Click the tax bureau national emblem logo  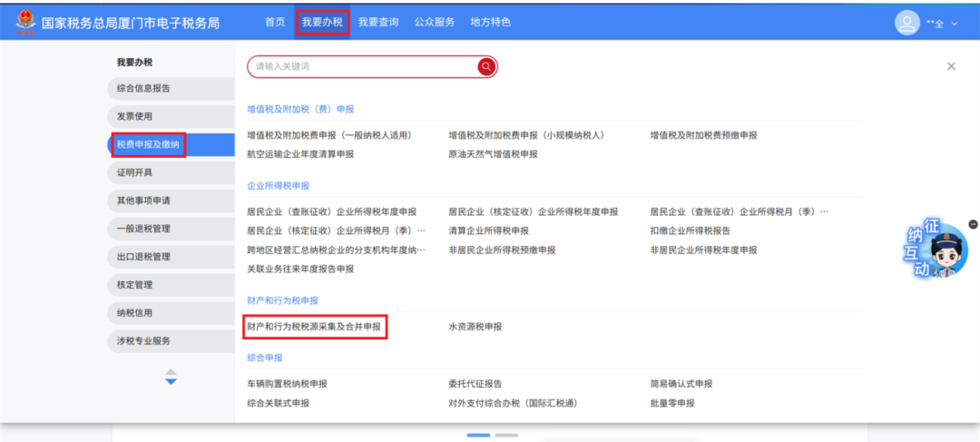26,23
